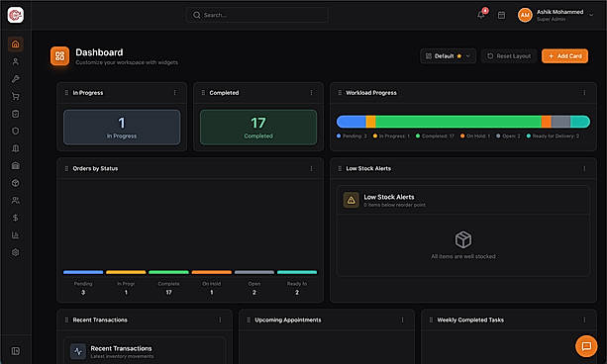This screenshot has height=364, width=607.
Task: Click the gray Open bar in Orders chart
Action: pyautogui.click(x=254, y=272)
